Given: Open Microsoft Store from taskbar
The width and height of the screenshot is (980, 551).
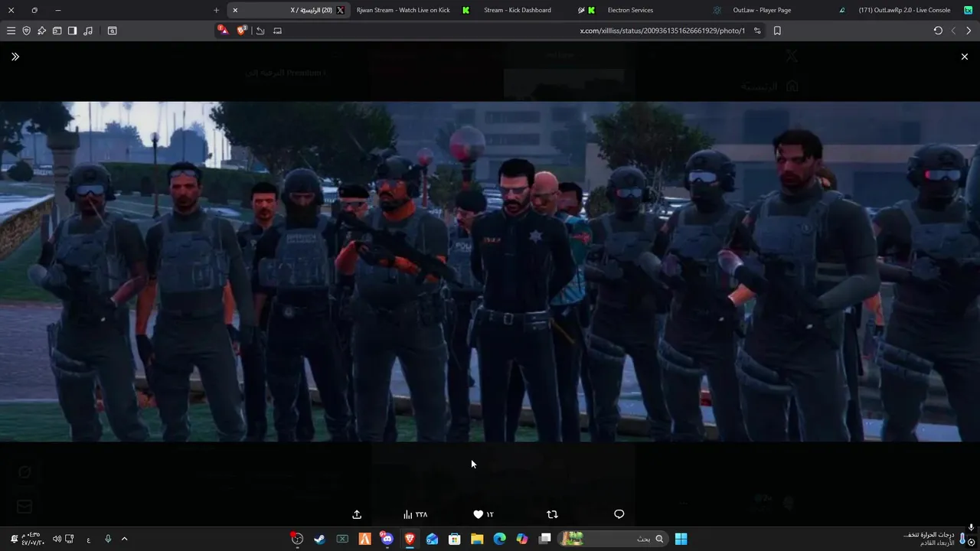Looking at the screenshot, I should point(454,539).
